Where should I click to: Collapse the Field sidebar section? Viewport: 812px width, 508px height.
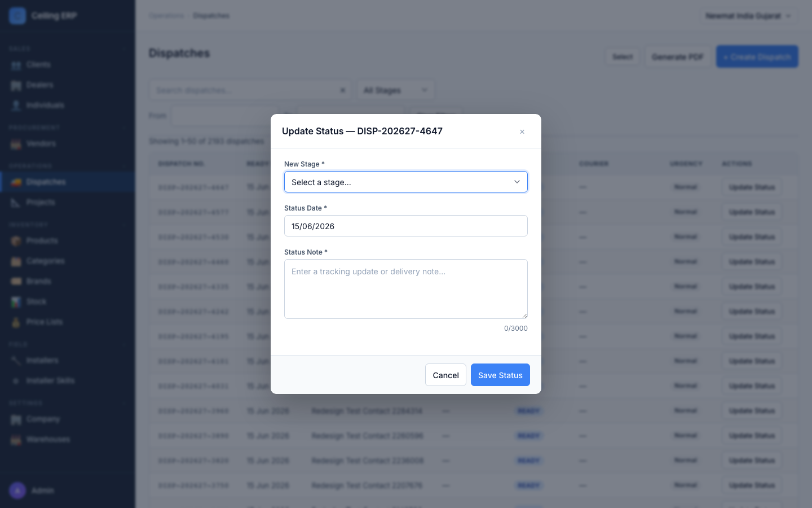tap(124, 344)
